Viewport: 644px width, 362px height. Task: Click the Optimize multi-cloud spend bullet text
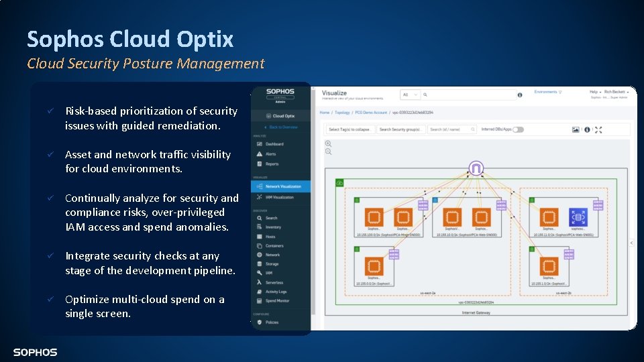(x=145, y=306)
